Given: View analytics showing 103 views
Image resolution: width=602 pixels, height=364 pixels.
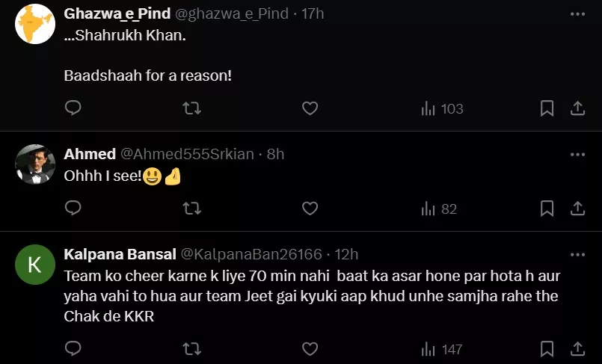Looking at the screenshot, I should click(x=443, y=108).
